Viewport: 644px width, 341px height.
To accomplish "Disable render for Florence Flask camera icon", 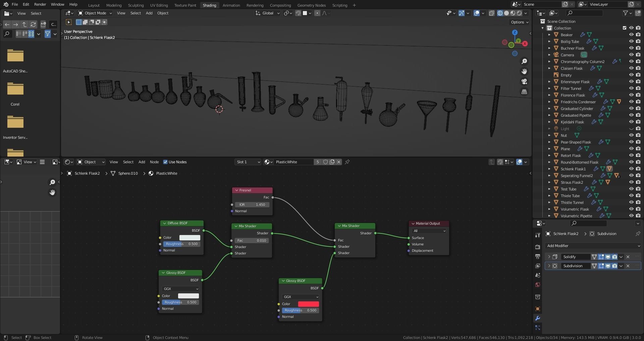I will click(x=638, y=95).
